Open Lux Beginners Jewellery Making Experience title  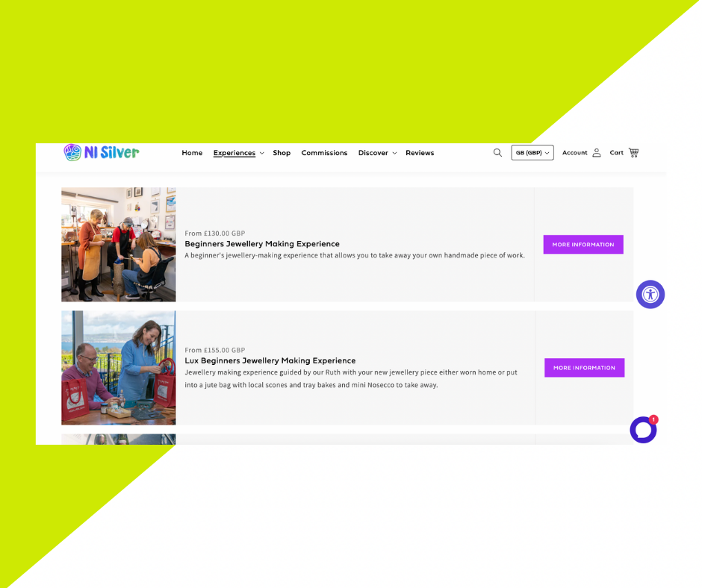click(x=270, y=360)
